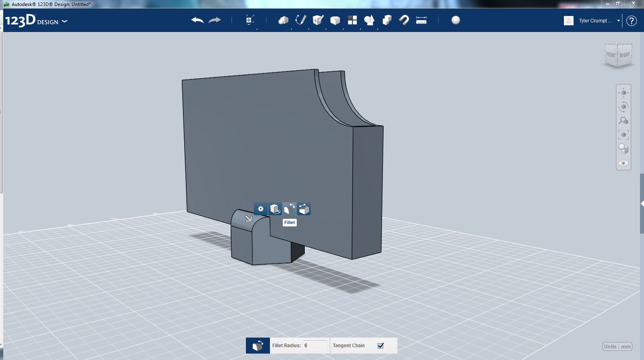Toggle the show/hide eye icon
Viewport: 644px width, 360px height.
point(624,163)
